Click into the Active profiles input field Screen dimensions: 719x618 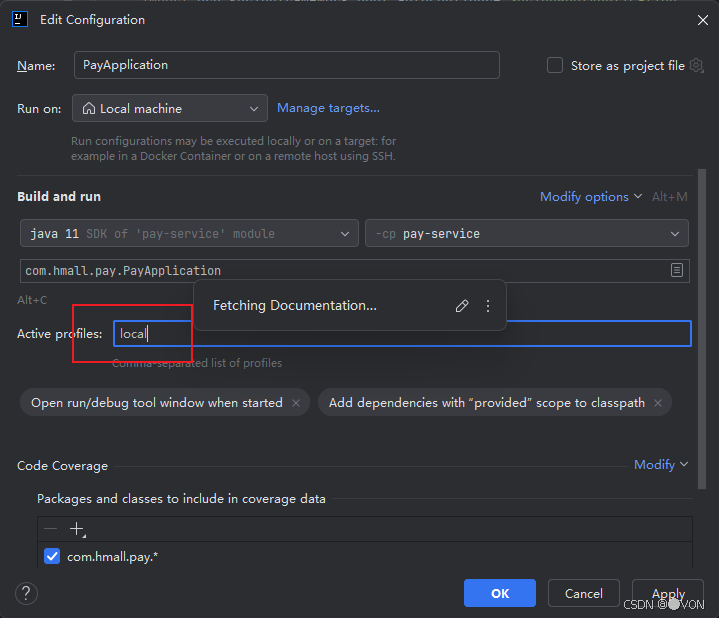(402, 334)
